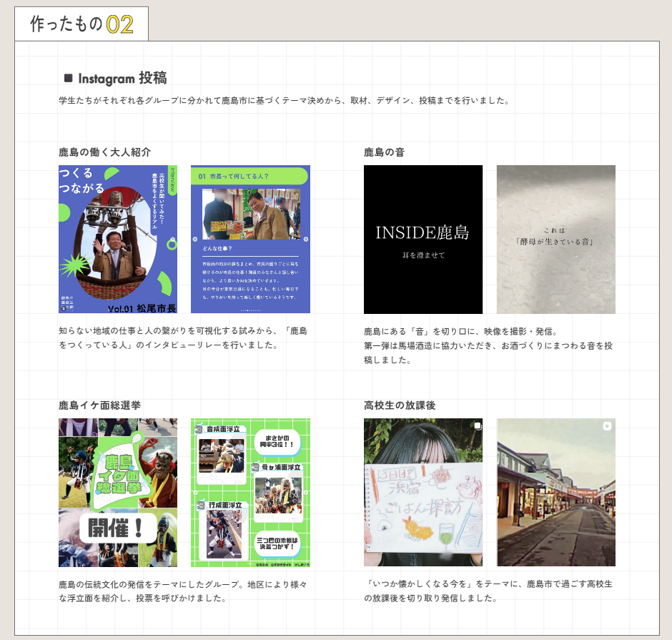
Task: Click the つくる つながる title text
Action: click(81, 180)
